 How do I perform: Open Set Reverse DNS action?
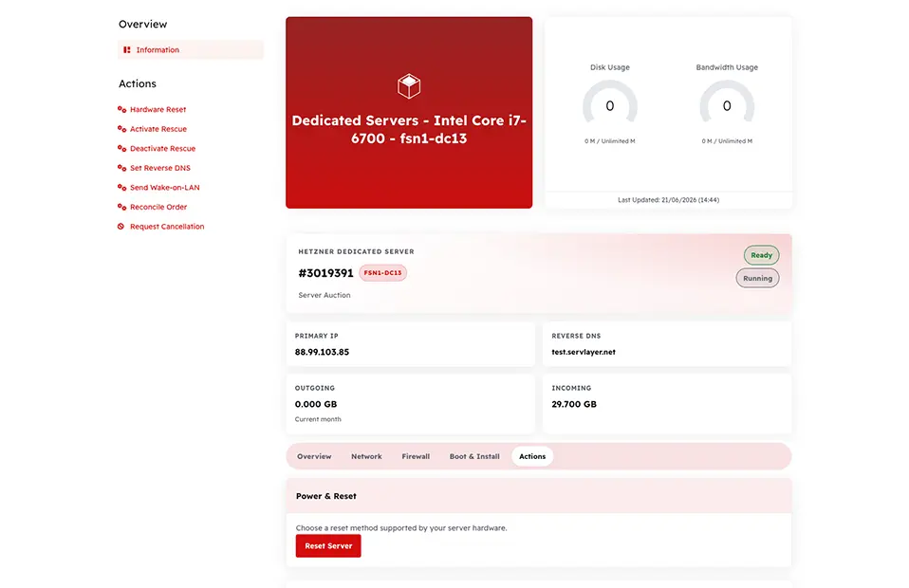tap(160, 168)
